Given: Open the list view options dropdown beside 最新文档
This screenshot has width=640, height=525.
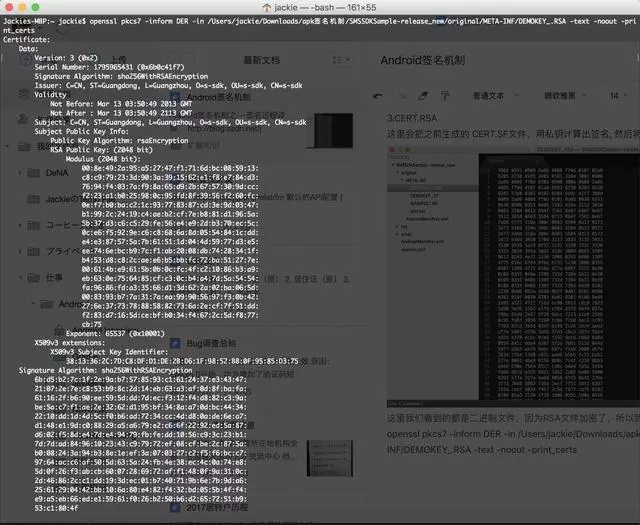Looking at the screenshot, I should coord(341,60).
